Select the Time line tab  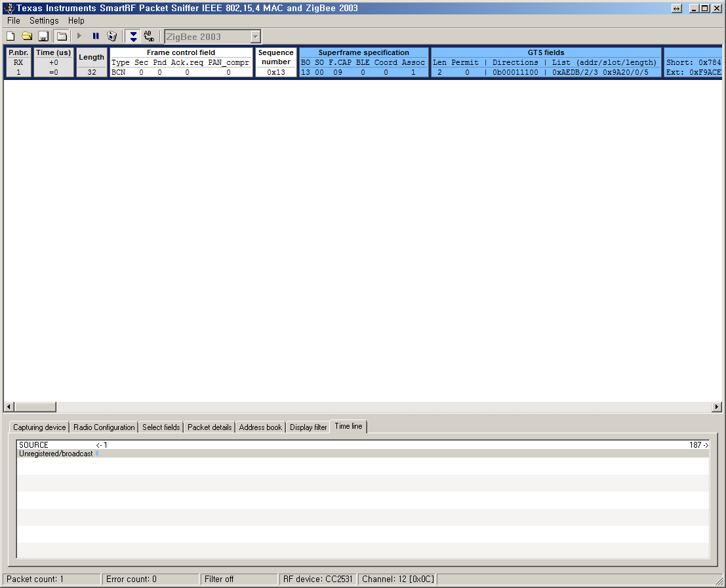click(x=349, y=426)
